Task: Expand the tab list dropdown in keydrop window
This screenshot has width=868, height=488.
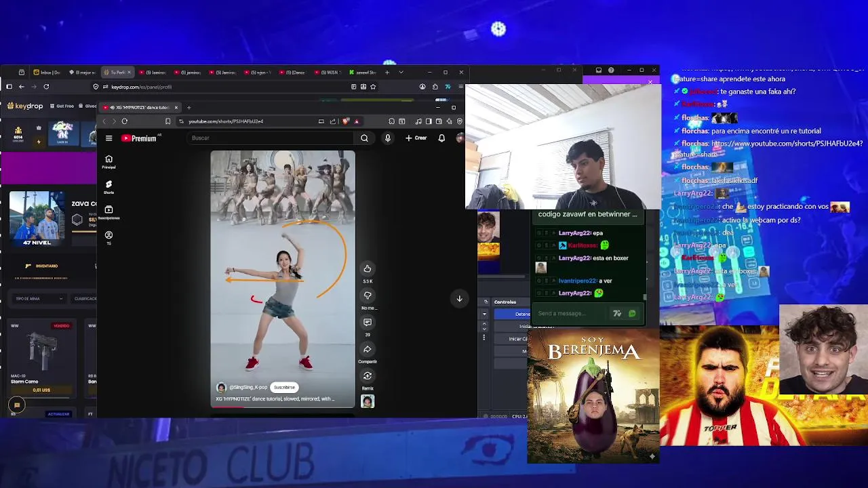Action: click(x=401, y=72)
